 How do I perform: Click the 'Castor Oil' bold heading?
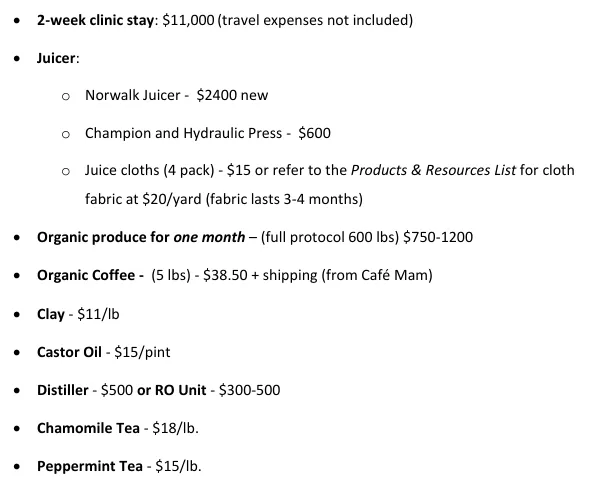(x=69, y=352)
